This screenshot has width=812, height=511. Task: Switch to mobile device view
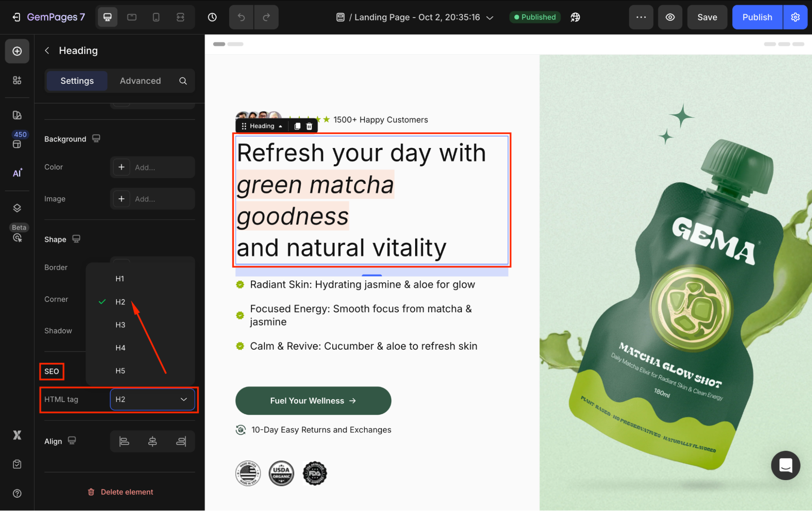click(x=156, y=17)
